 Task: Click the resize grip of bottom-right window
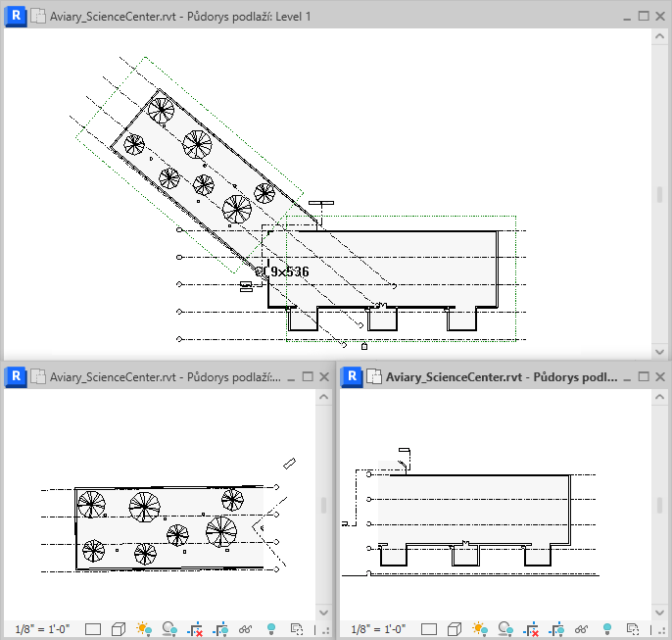(662, 630)
